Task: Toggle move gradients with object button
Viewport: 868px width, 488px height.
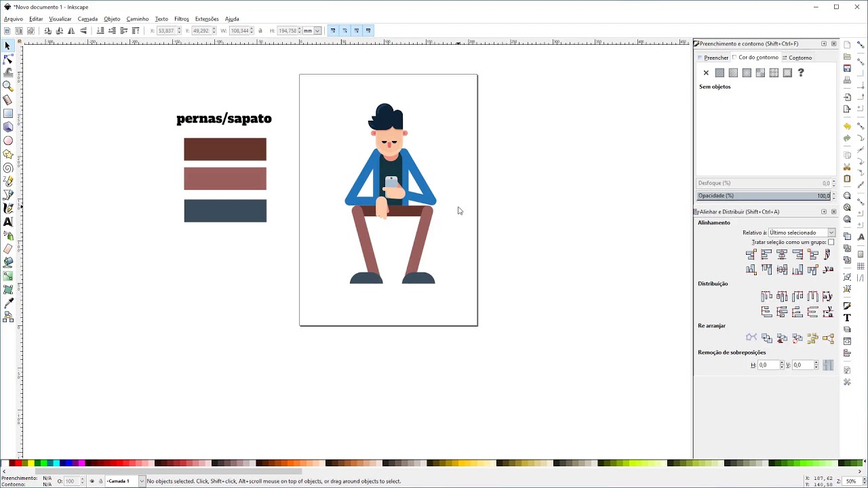Action: click(356, 30)
